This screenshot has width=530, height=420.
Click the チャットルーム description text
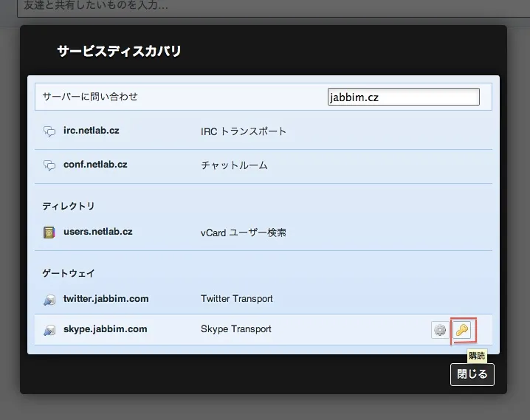(x=234, y=165)
